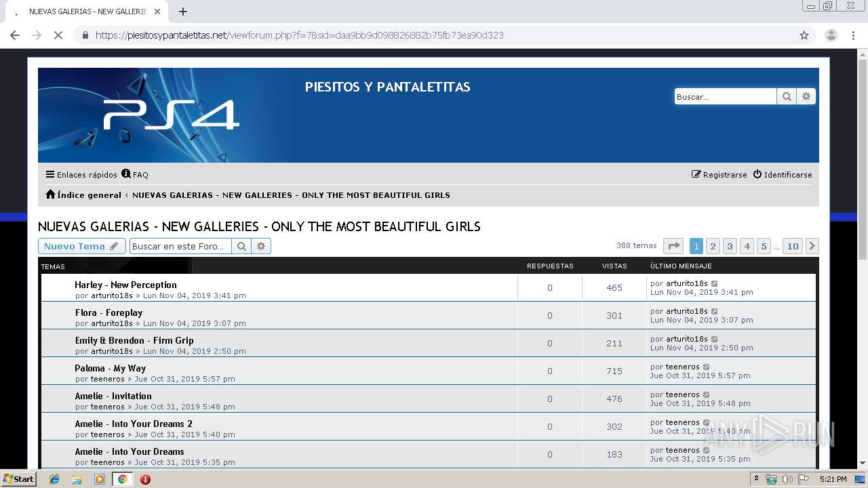Image resolution: width=868 pixels, height=488 pixels.
Task: Expand hidden system tray icons
Action: pos(757,479)
